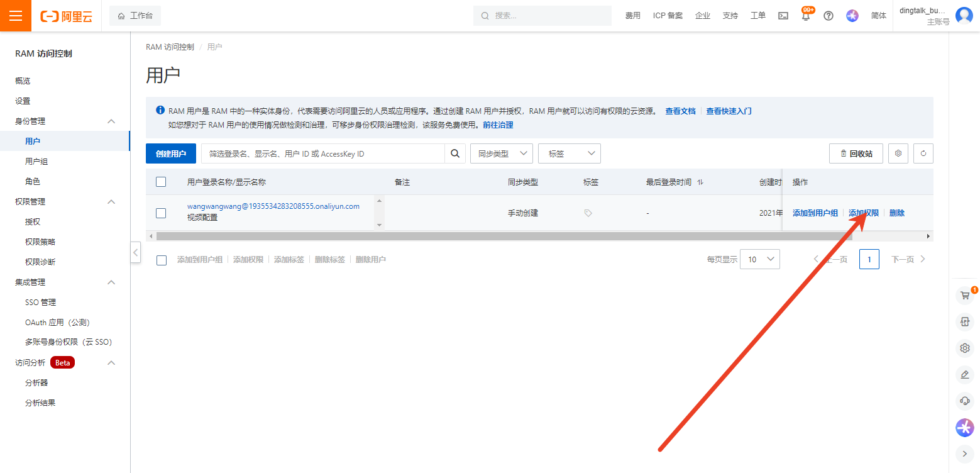Click the edit feedback pencil icon on right
This screenshot has width=980, height=473.
pyautogui.click(x=965, y=374)
